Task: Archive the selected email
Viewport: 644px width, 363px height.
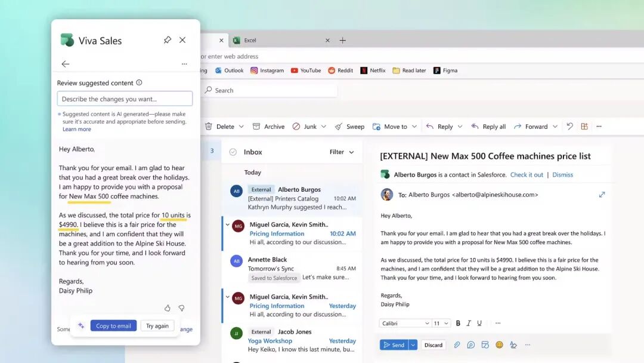Action: click(268, 126)
